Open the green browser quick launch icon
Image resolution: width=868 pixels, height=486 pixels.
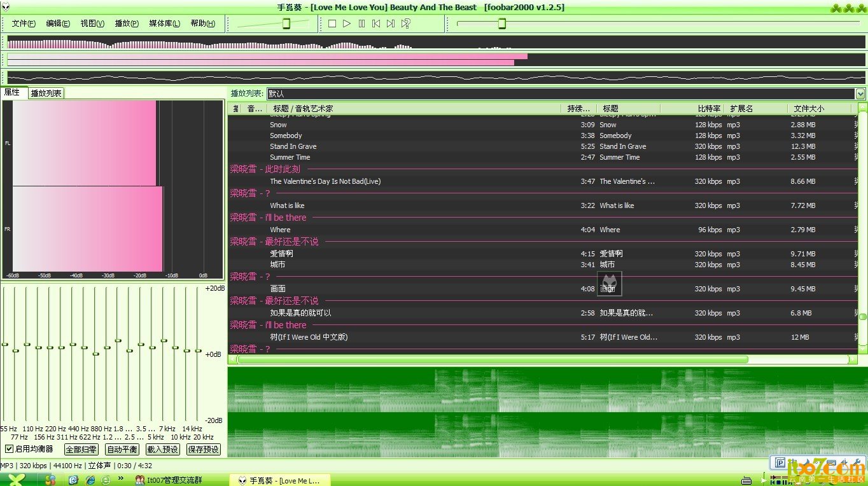pyautogui.click(x=106, y=480)
